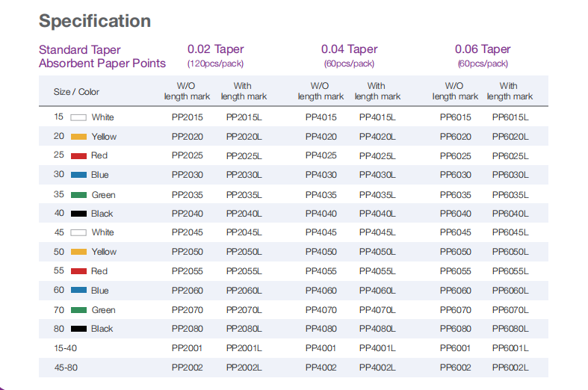Click product code PP6050

point(455,252)
